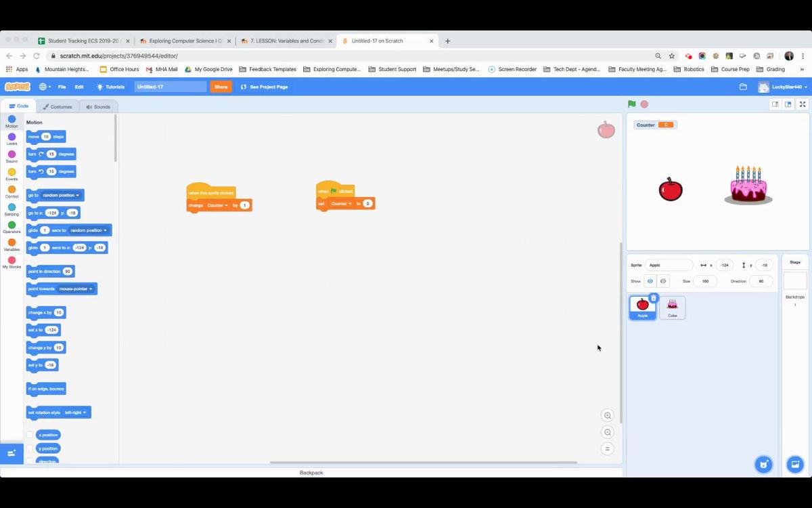Select the Sensing block category

pos(12,210)
